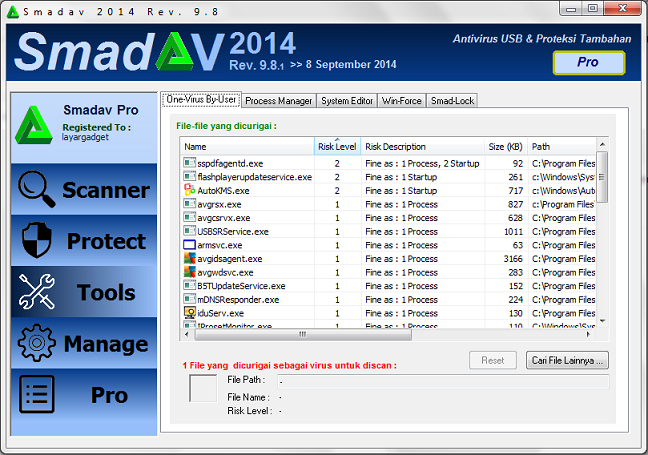648x455 pixels.
Task: Switch to the One-Virus By-User tab
Action: click(x=201, y=100)
